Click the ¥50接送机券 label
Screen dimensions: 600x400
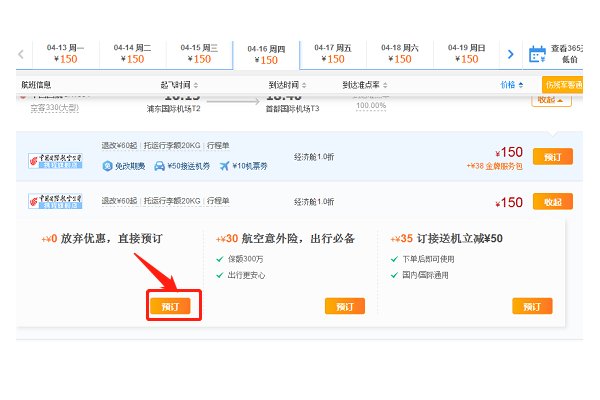[x=189, y=166]
